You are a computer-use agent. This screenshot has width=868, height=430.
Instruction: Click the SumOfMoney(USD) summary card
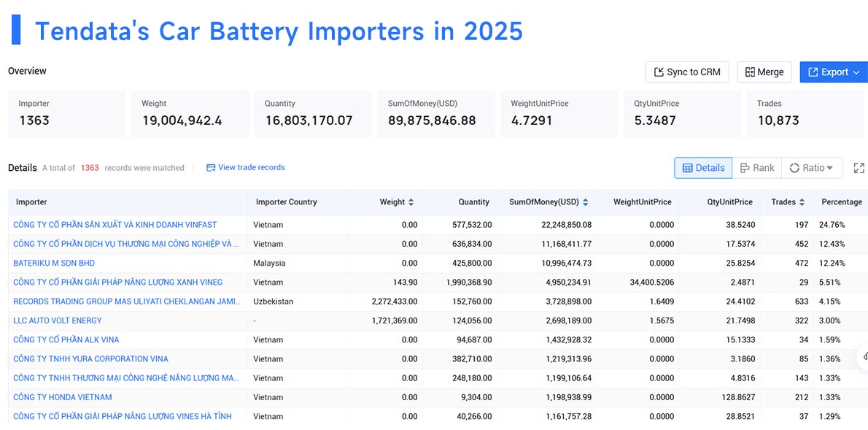tap(436, 114)
